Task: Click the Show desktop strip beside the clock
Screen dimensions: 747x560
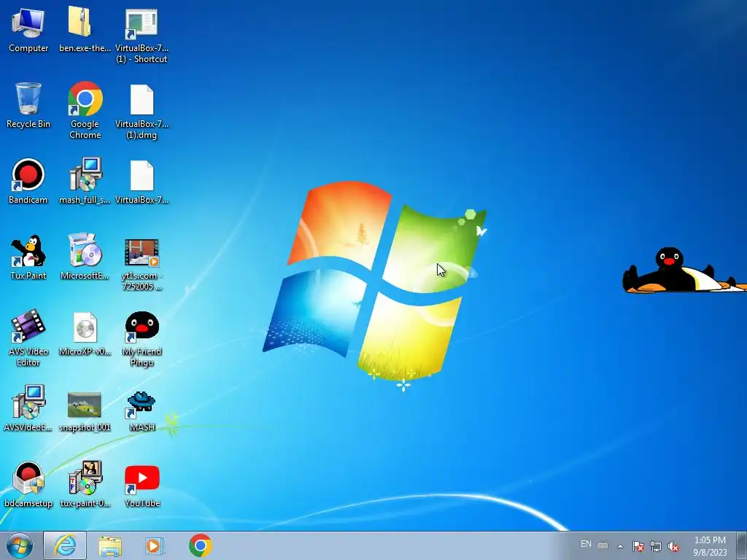Action: tap(742, 545)
